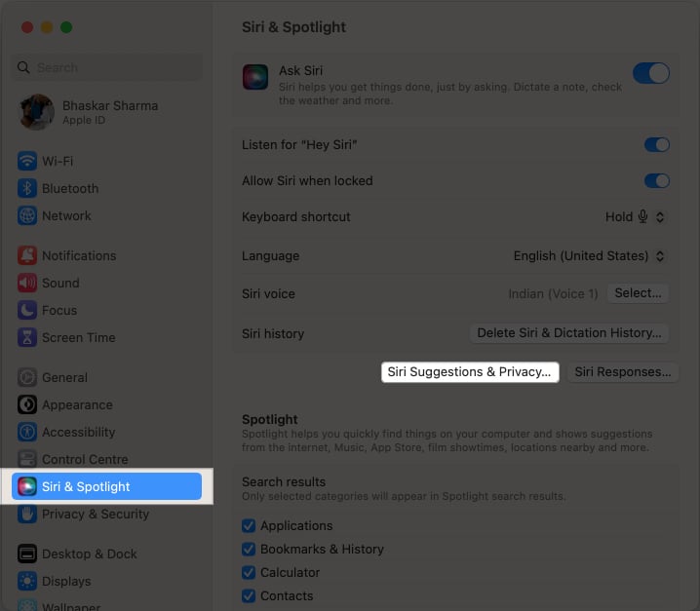The image size is (700, 611).
Task: Open Bluetooth settings pane
Action: [106, 188]
